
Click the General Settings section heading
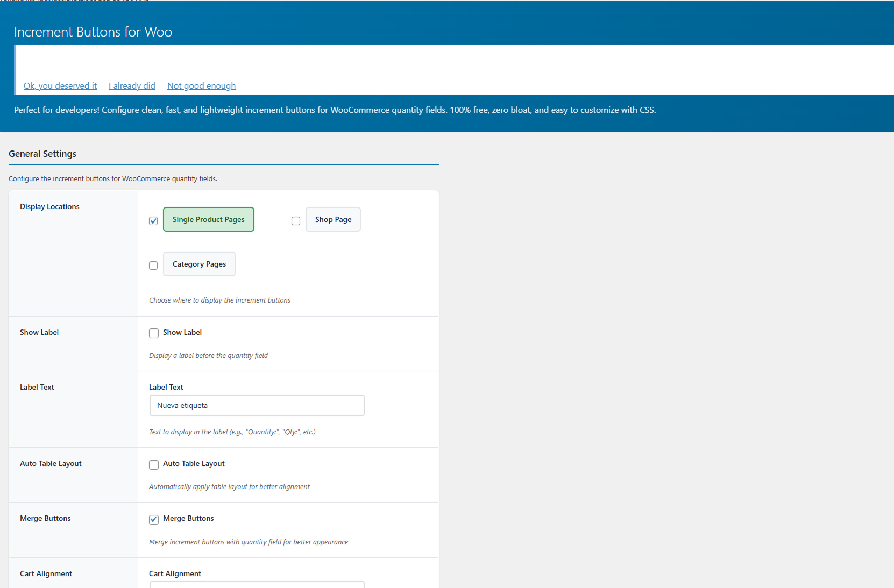[42, 154]
